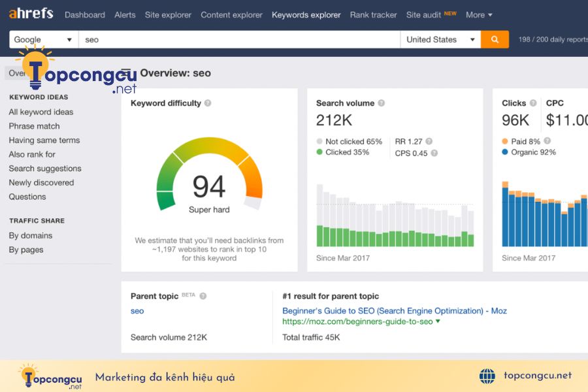This screenshot has height=392, width=588.
Task: Select Keywords explorer tab
Action: [x=306, y=15]
